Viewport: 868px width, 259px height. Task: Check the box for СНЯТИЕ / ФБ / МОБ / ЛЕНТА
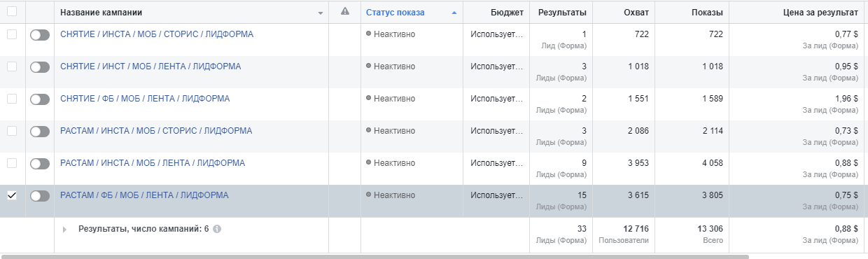click(x=12, y=99)
